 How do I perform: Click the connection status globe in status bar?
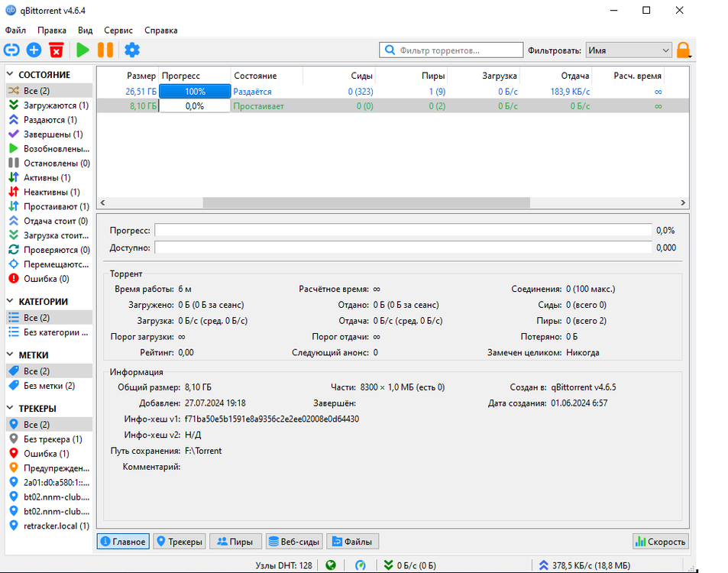point(331,565)
